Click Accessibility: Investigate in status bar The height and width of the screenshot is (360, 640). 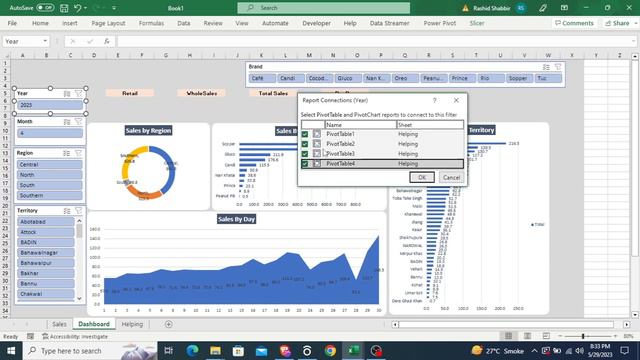[75, 336]
